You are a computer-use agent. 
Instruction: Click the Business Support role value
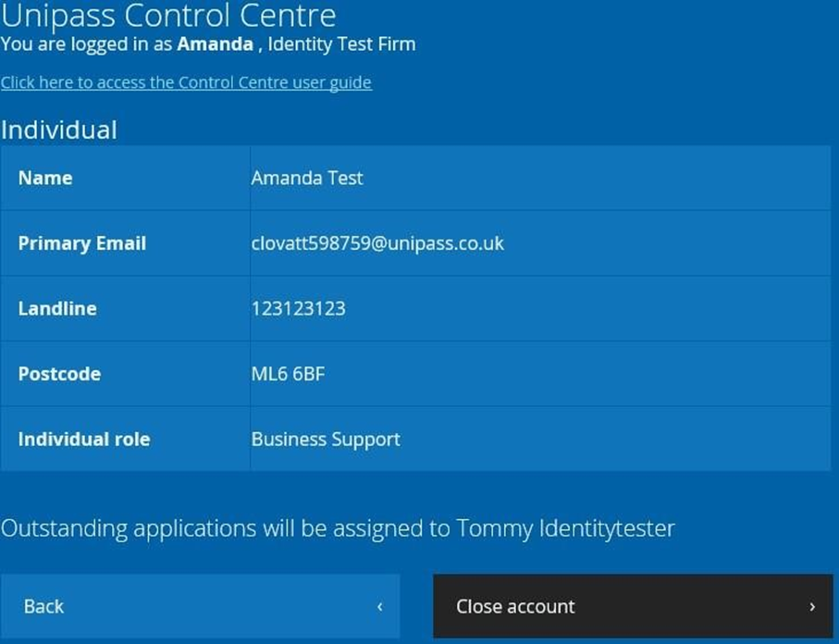(326, 439)
